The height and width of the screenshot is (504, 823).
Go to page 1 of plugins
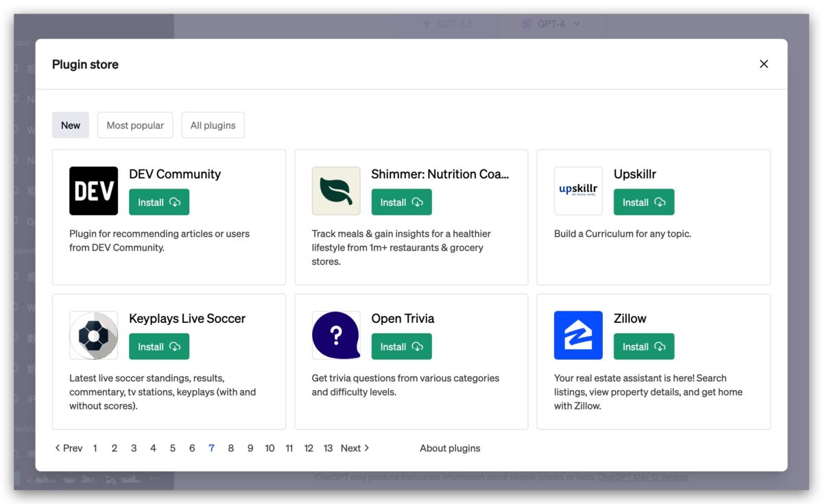(x=95, y=448)
